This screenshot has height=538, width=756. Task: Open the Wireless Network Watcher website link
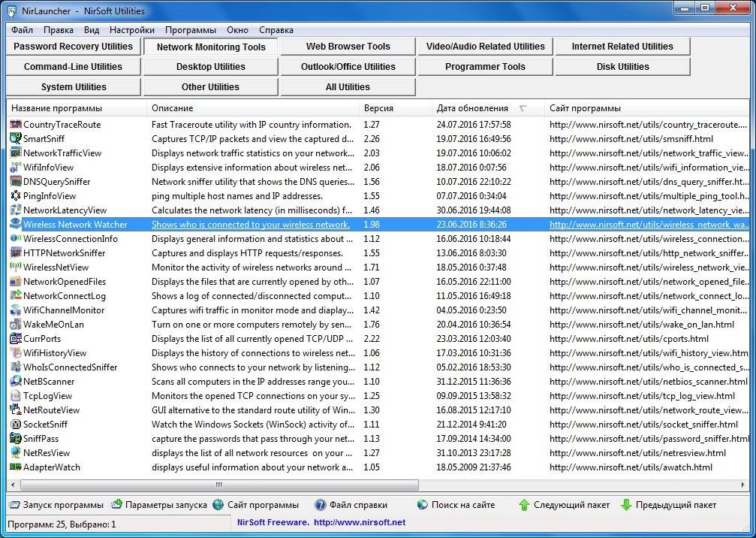pyautogui.click(x=649, y=225)
